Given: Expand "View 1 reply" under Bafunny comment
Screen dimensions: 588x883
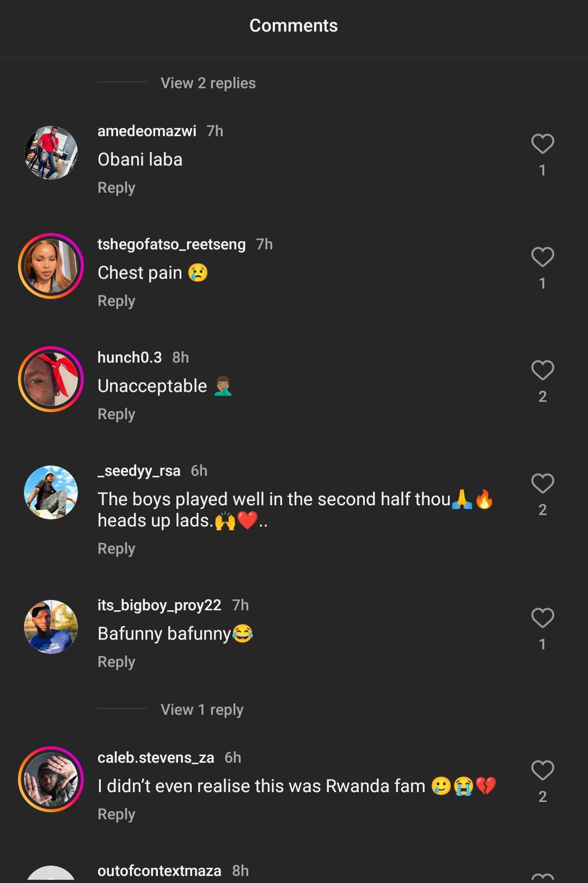Looking at the screenshot, I should tap(202, 710).
